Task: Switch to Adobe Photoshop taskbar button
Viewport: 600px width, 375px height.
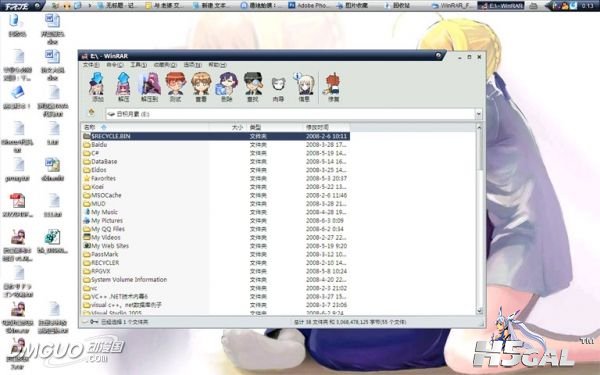Action: point(308,5)
